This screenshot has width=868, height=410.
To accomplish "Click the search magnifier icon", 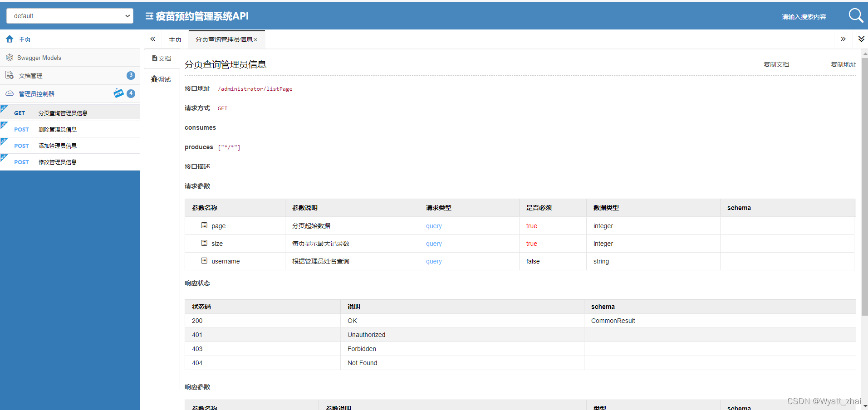I will (x=856, y=15).
